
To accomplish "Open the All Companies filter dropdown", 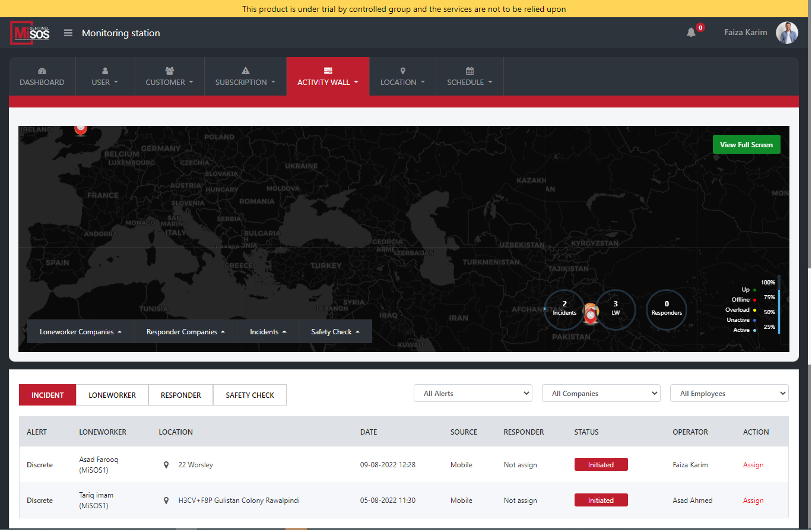I will (601, 393).
